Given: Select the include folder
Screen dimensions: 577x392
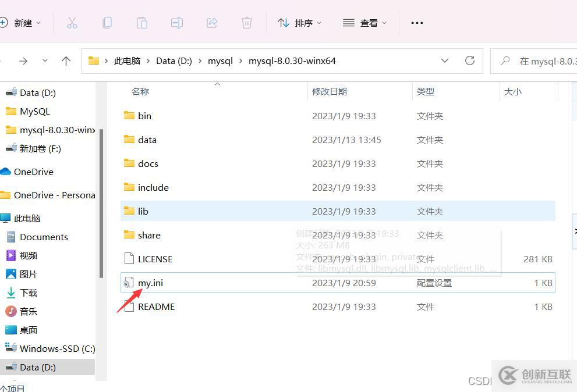Looking at the screenshot, I should tap(338, 187).
